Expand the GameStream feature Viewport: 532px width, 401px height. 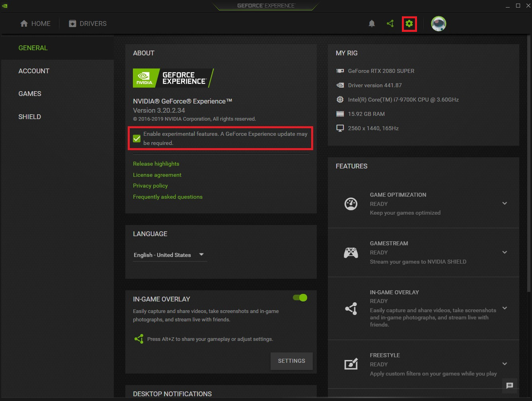pos(505,252)
